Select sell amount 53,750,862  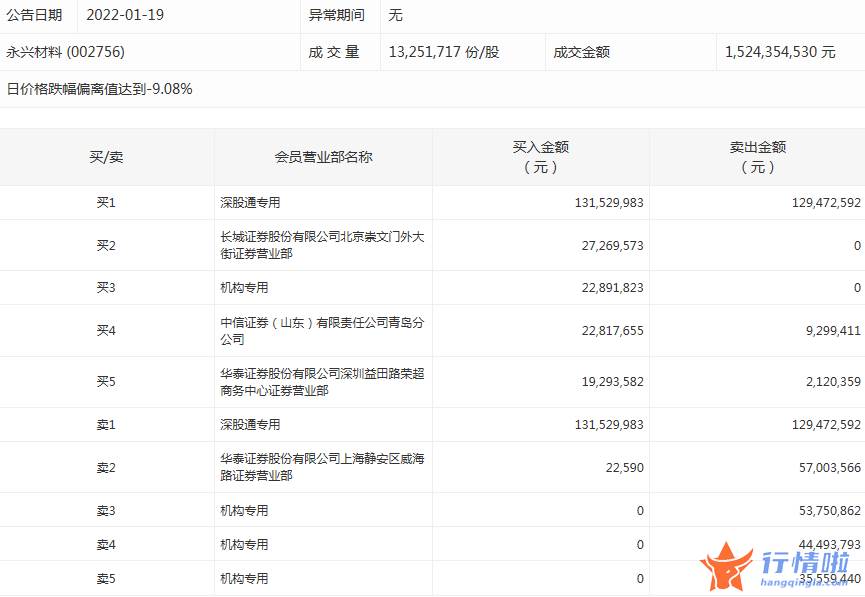[x=830, y=510]
